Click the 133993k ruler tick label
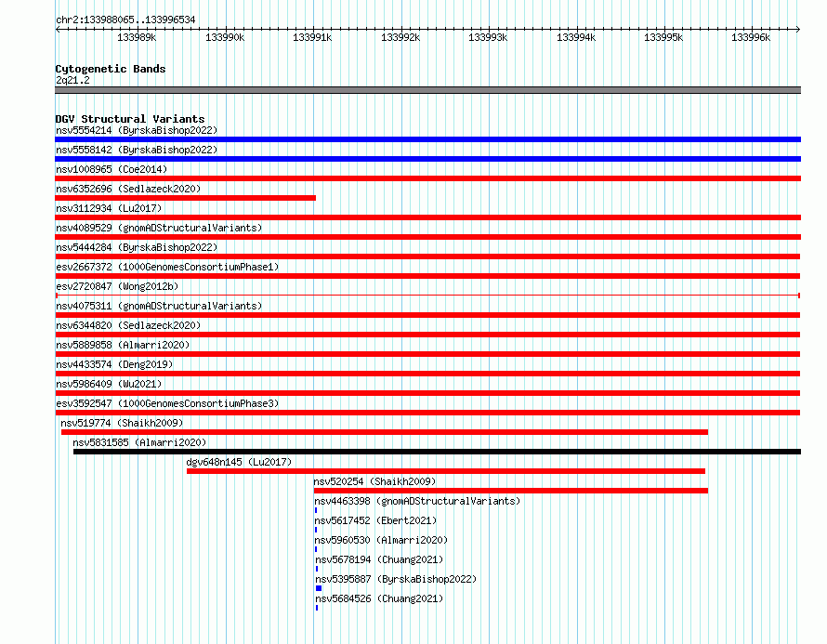 click(488, 37)
